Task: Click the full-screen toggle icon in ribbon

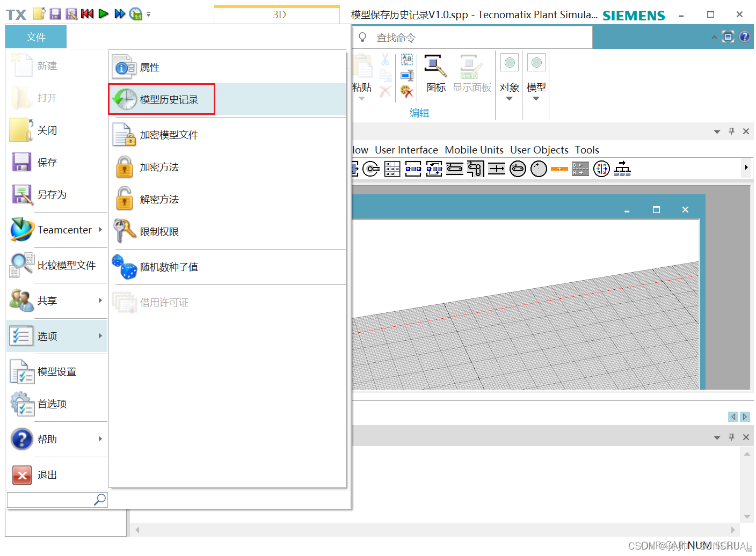Action: pyautogui.click(x=728, y=36)
